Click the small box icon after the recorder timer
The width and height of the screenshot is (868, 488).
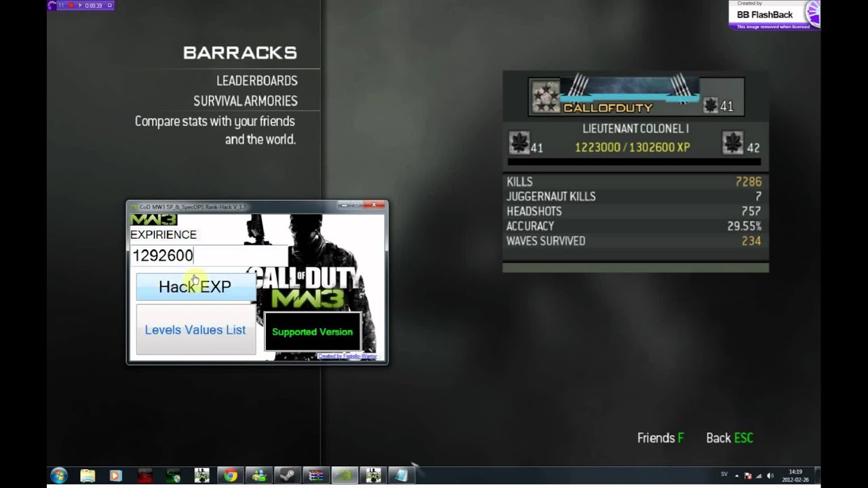[x=109, y=5]
